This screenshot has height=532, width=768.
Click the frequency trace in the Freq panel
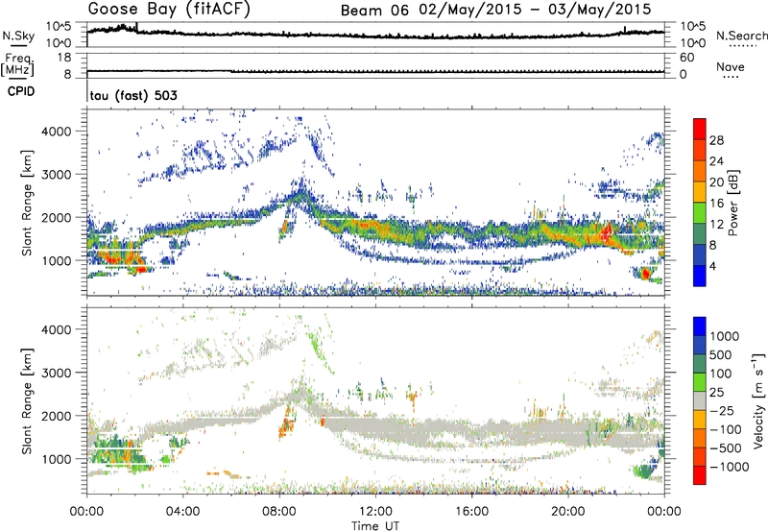(x=375, y=72)
